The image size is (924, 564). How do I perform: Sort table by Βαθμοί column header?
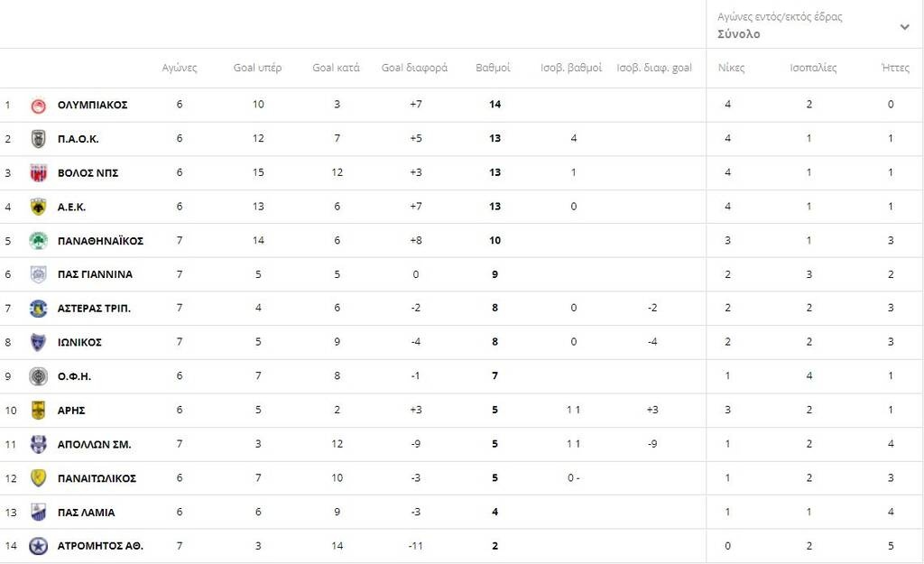tap(494, 69)
